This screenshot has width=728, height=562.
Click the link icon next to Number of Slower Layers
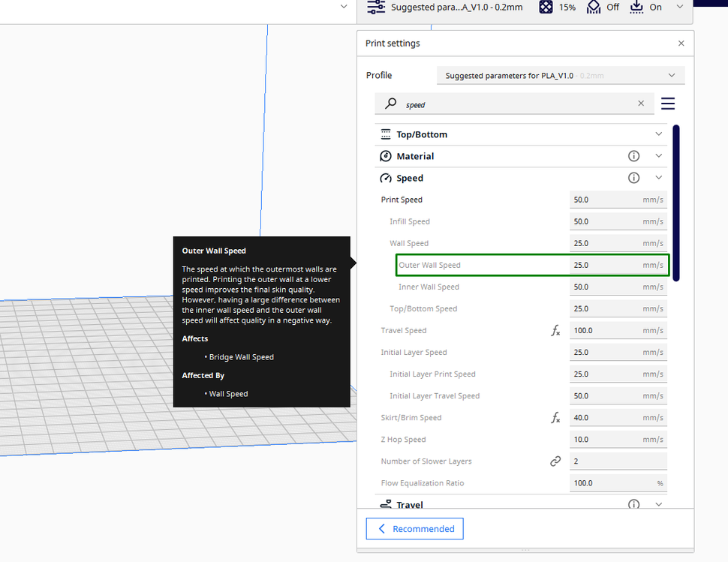click(x=555, y=461)
